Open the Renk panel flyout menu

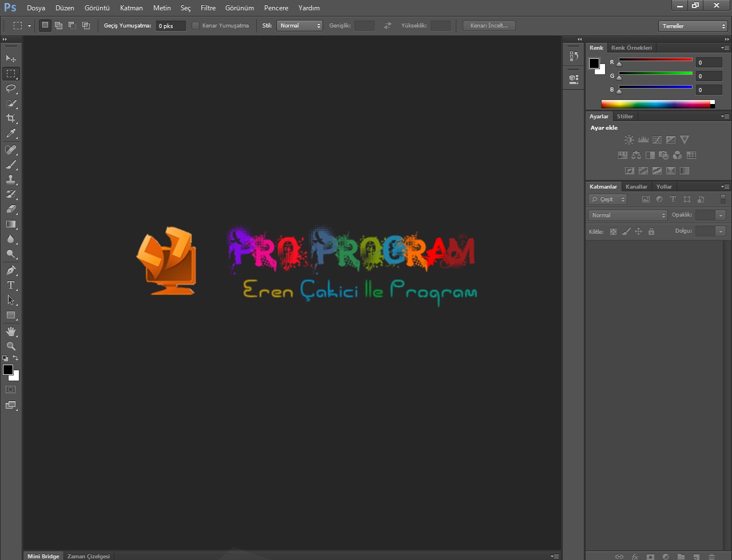(x=725, y=48)
